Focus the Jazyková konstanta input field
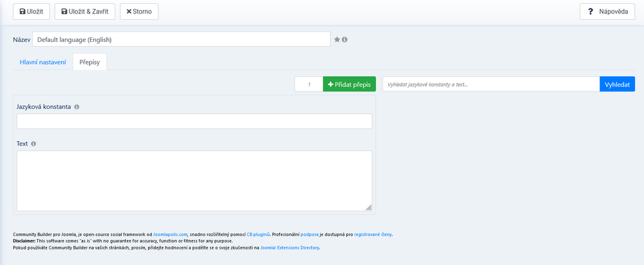This screenshot has height=265, width=644. click(194, 121)
